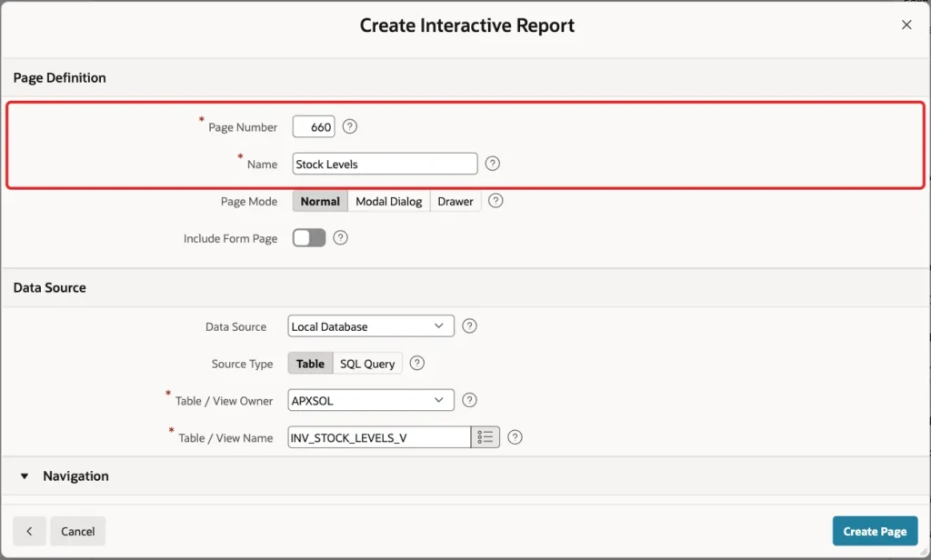Click the Create Interactive Report title
Screen dimensions: 931x560
[466, 25]
